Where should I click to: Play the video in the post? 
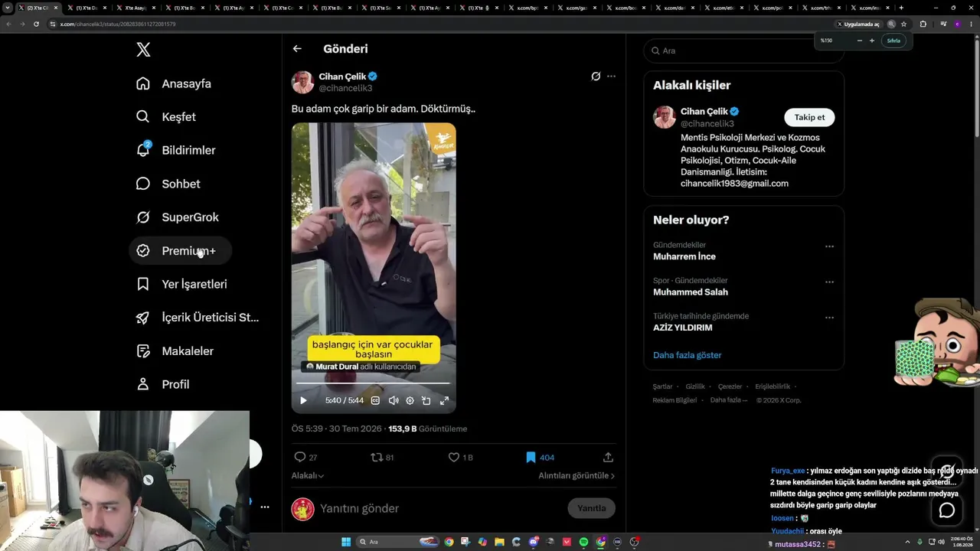tap(303, 400)
